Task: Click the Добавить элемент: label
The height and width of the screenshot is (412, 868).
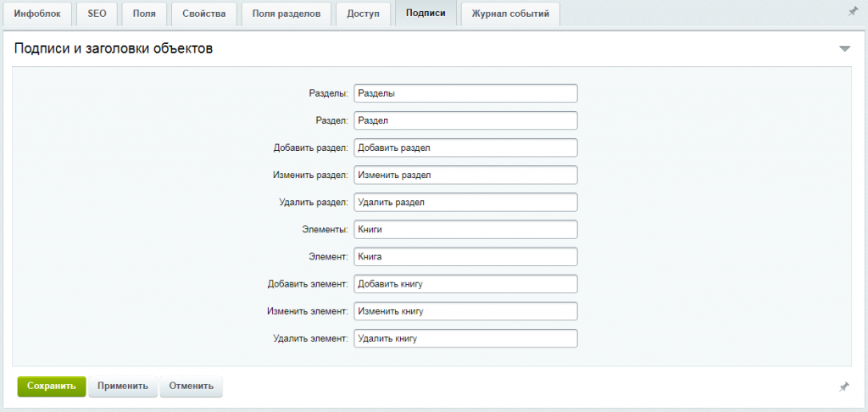Action: (308, 284)
